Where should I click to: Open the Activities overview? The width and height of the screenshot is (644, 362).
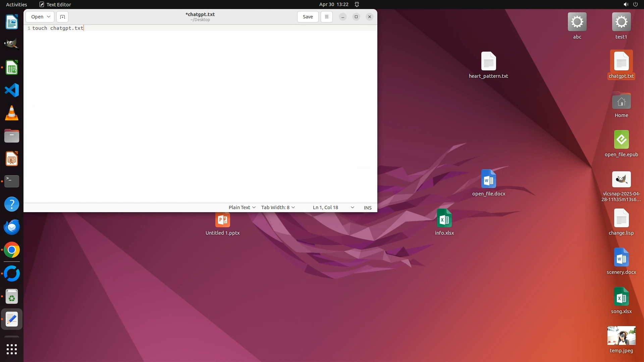[x=16, y=4]
